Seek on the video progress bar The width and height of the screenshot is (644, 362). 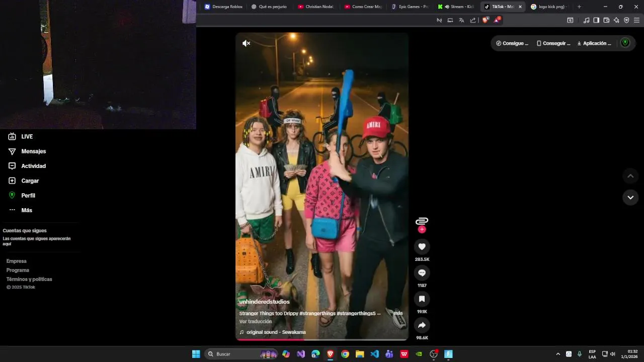[322, 339]
